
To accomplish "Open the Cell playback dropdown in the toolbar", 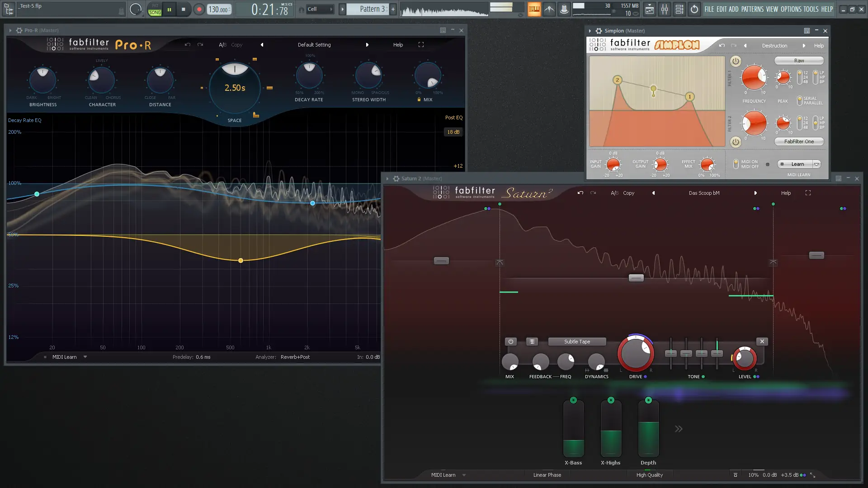I will pyautogui.click(x=332, y=9).
